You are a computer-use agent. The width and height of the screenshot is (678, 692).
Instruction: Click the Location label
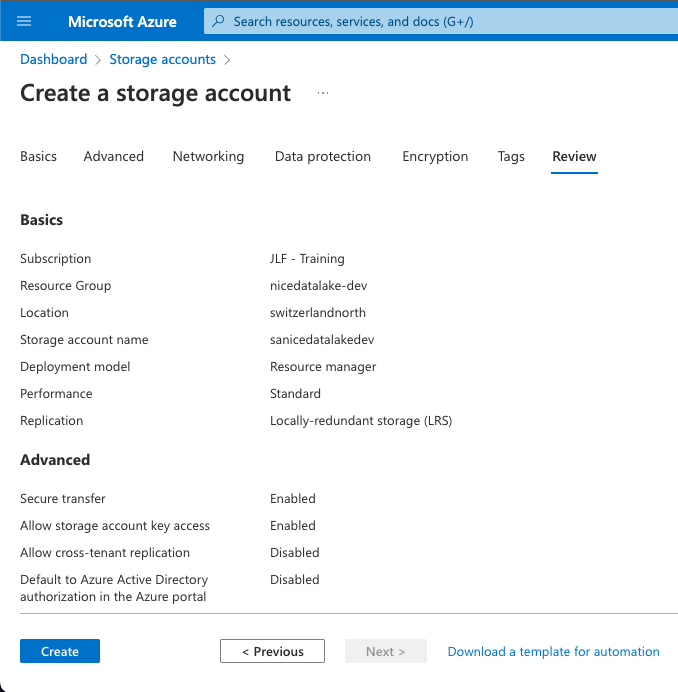tap(45, 312)
